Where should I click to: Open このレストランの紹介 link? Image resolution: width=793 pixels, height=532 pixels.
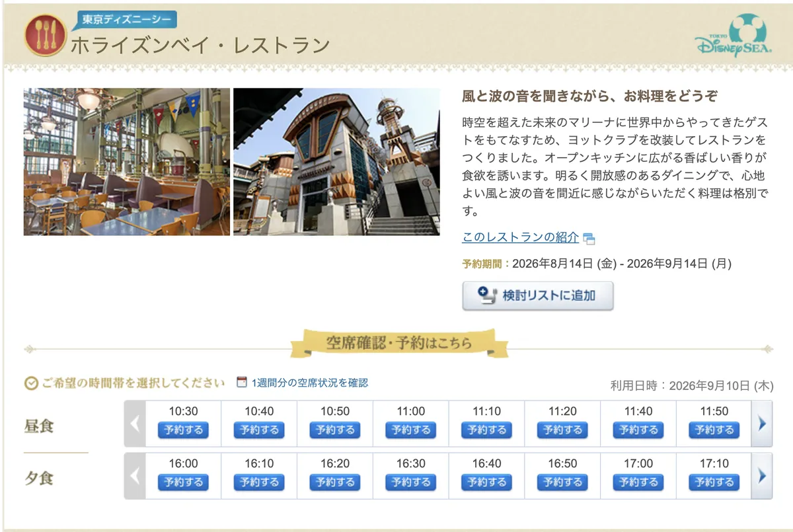tap(520, 237)
